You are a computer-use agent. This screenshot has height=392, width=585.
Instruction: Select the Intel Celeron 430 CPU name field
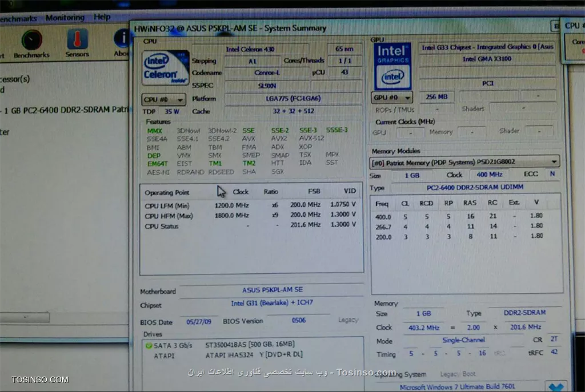[x=250, y=49]
